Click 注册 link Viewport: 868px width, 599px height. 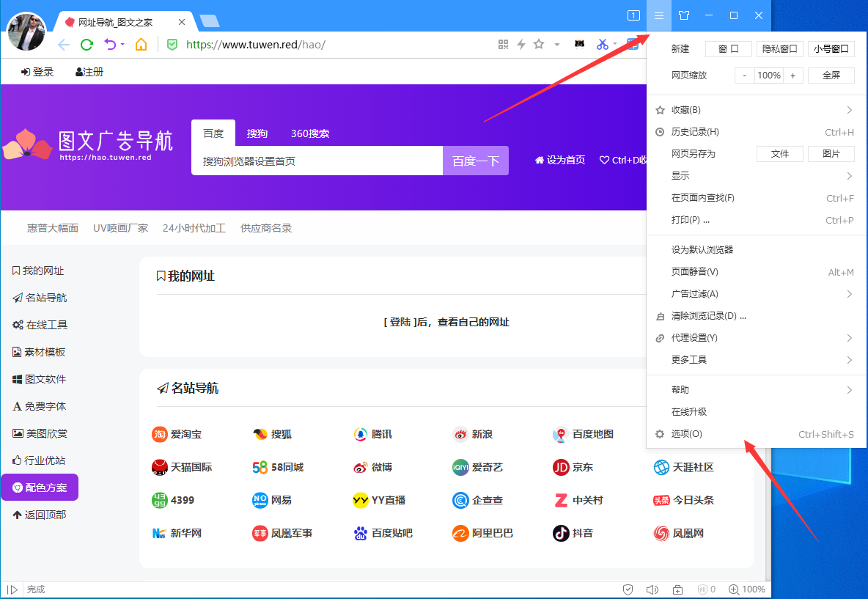(89, 72)
